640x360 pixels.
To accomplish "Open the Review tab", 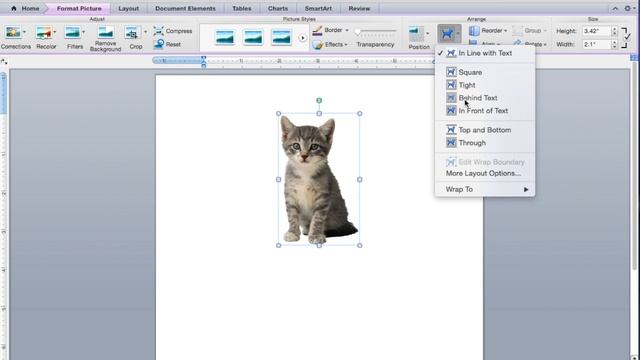I will [x=359, y=8].
